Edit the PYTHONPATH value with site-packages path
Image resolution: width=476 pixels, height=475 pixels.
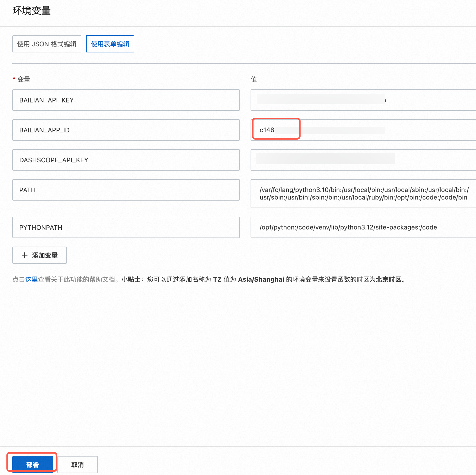(363, 227)
